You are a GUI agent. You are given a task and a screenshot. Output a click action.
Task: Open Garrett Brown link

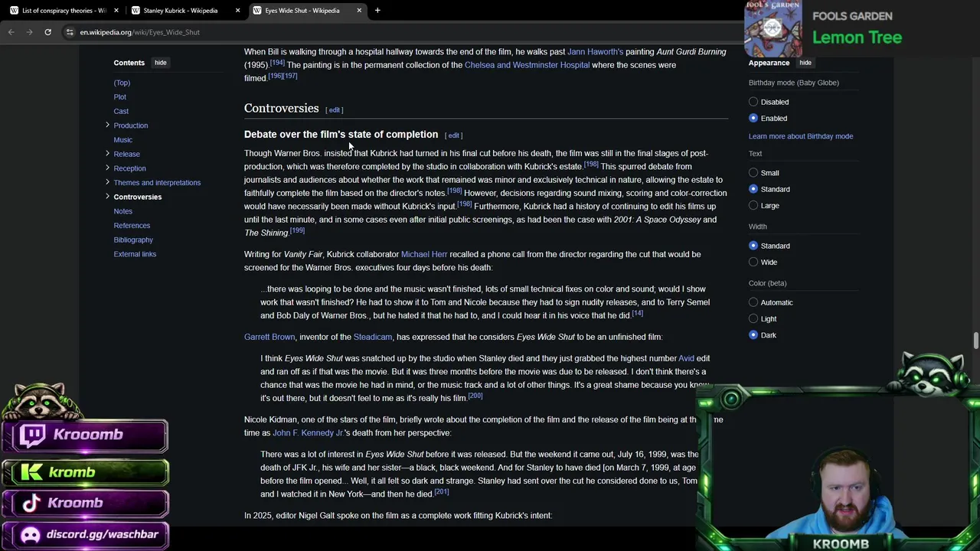pos(269,337)
